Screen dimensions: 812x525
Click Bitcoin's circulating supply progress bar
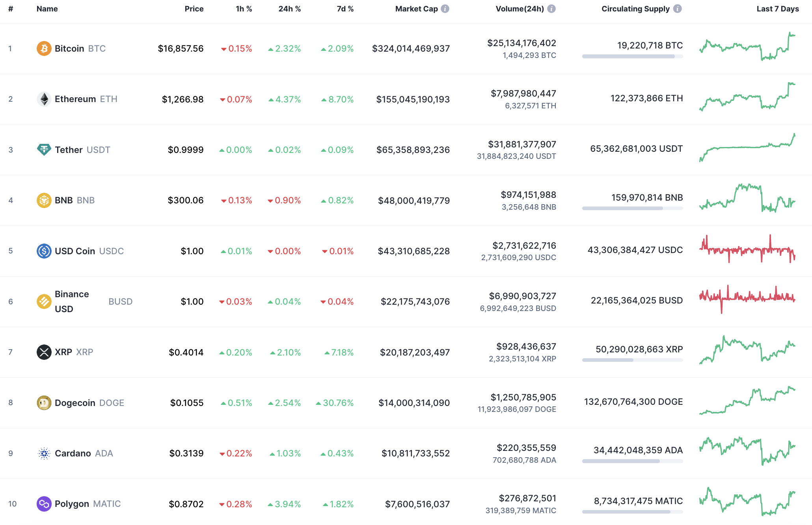tap(632, 56)
